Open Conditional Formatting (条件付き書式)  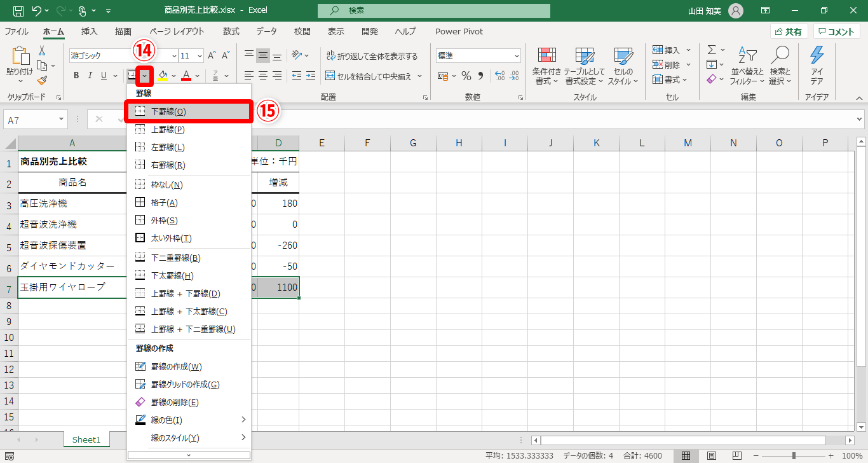(x=546, y=66)
